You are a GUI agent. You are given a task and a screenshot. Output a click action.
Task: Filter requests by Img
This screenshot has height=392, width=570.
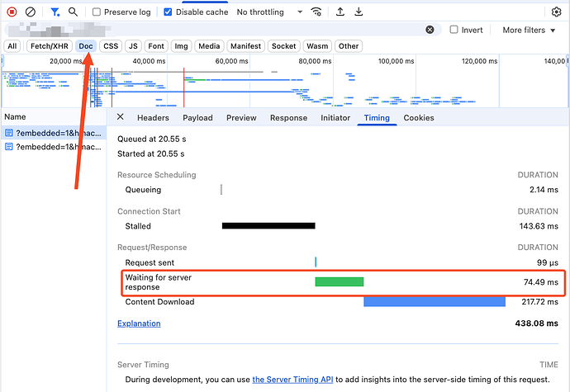click(x=181, y=46)
